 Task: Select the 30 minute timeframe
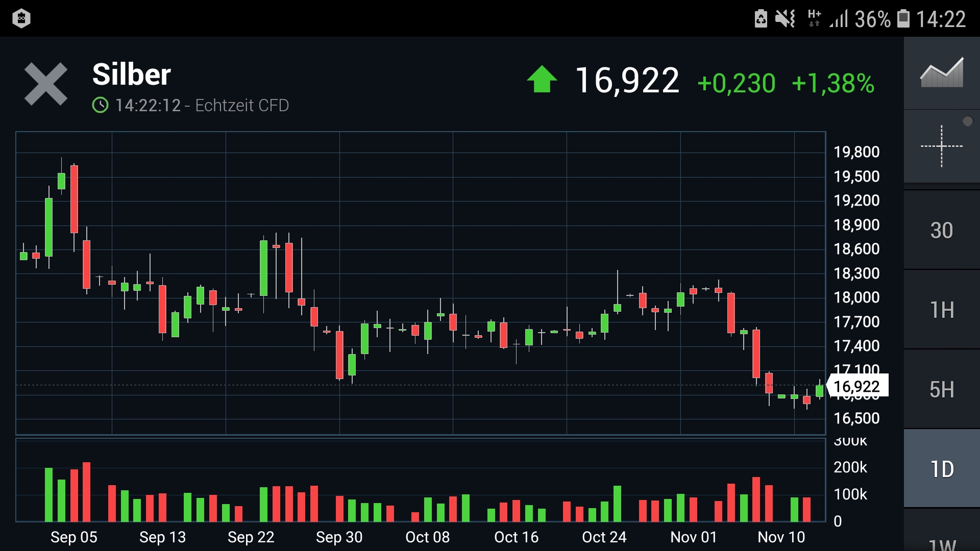(x=941, y=231)
